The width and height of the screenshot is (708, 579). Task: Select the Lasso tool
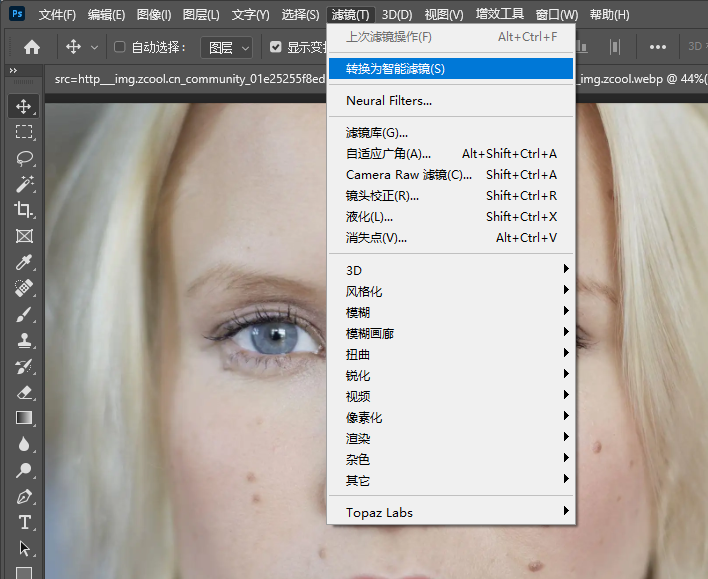point(25,158)
